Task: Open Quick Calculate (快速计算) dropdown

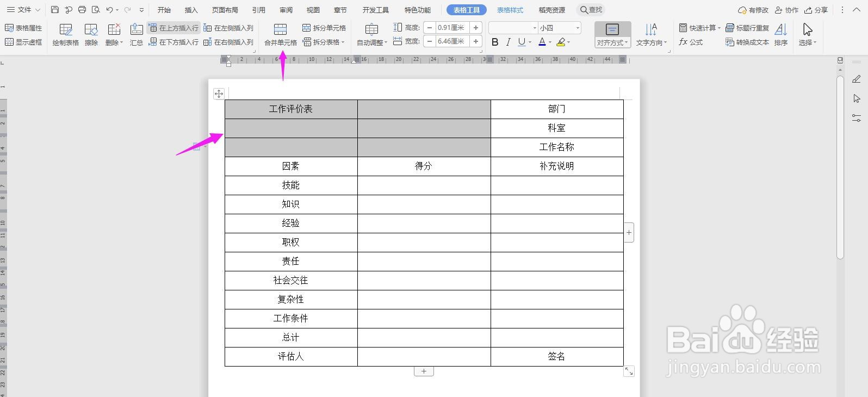Action: tap(699, 28)
